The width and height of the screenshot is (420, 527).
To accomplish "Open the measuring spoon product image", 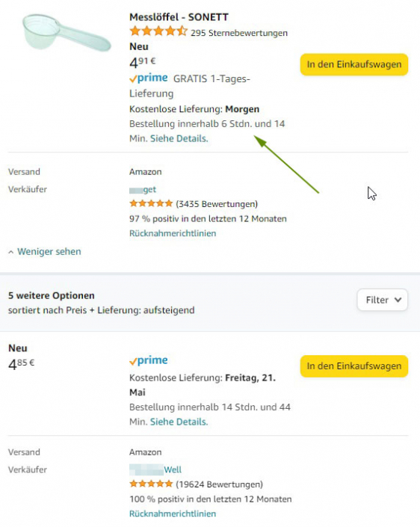I will [67, 33].
